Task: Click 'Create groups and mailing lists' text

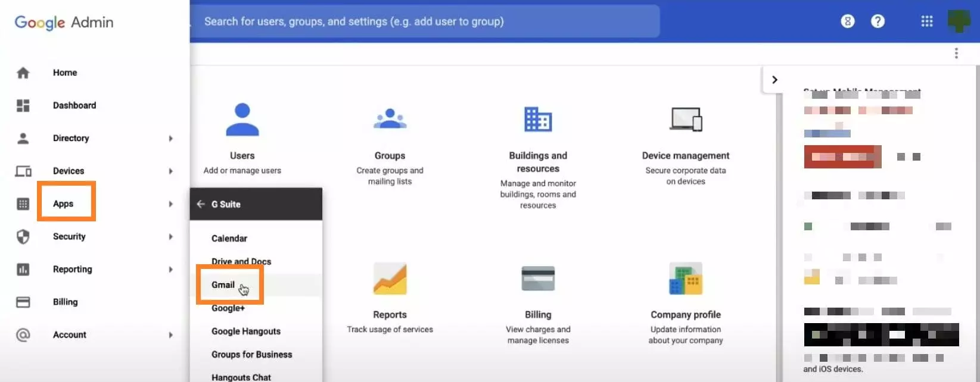Action: coord(390,176)
